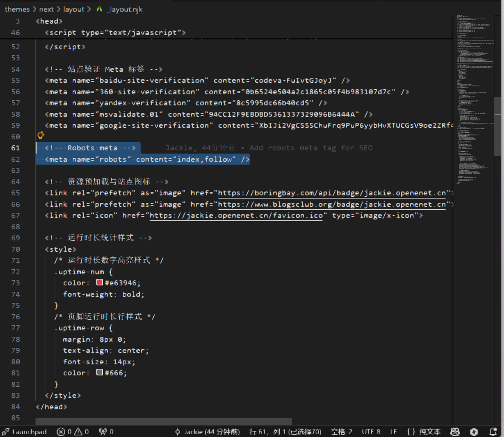
Task: Select the _layout.njk breadcrumb item
Action: click(124, 9)
